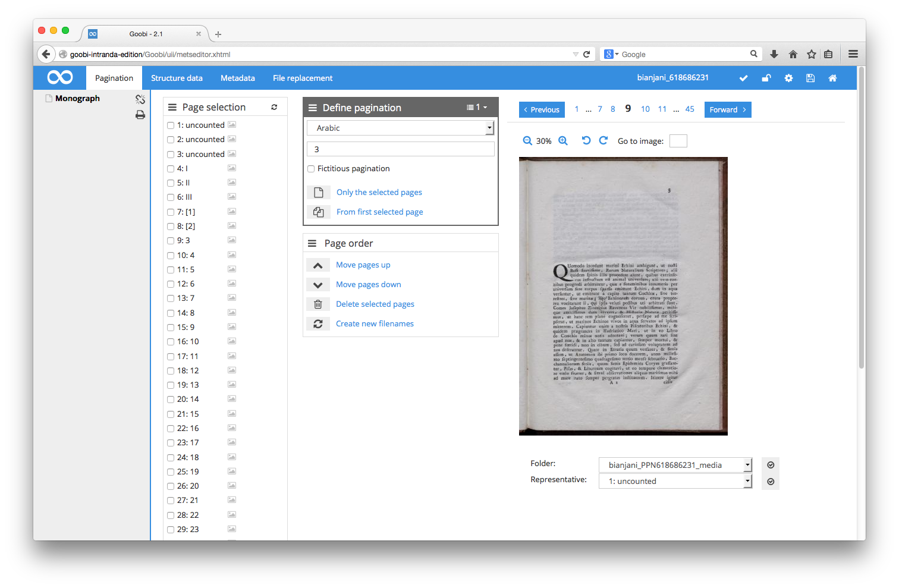Click the single page icon for selected pages

tap(318, 192)
